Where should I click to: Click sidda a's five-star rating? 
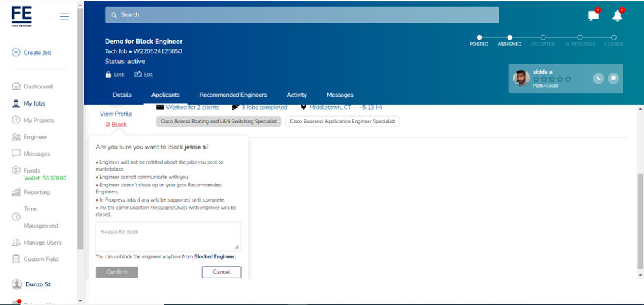coord(552,79)
